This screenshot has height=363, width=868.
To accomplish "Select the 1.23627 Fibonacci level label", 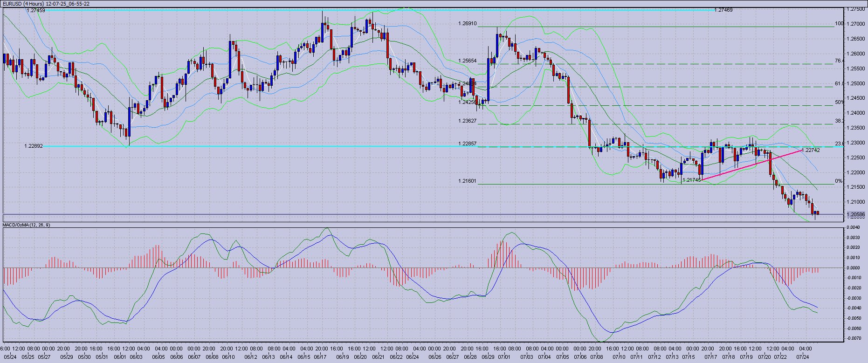I will 467,121.
